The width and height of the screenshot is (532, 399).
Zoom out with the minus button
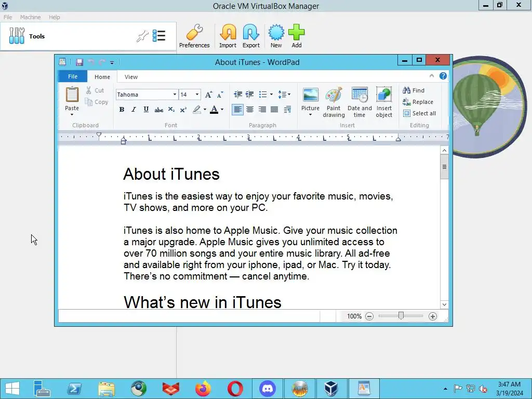[x=369, y=316]
